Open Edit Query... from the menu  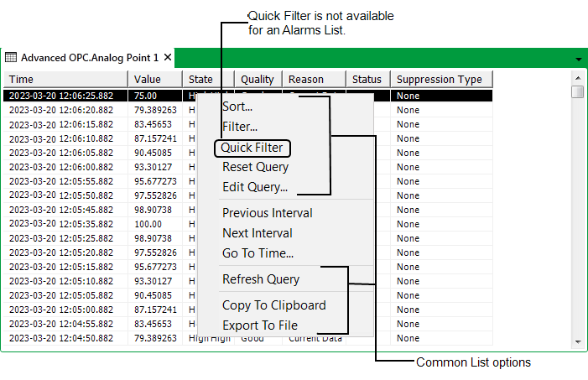coord(254,187)
